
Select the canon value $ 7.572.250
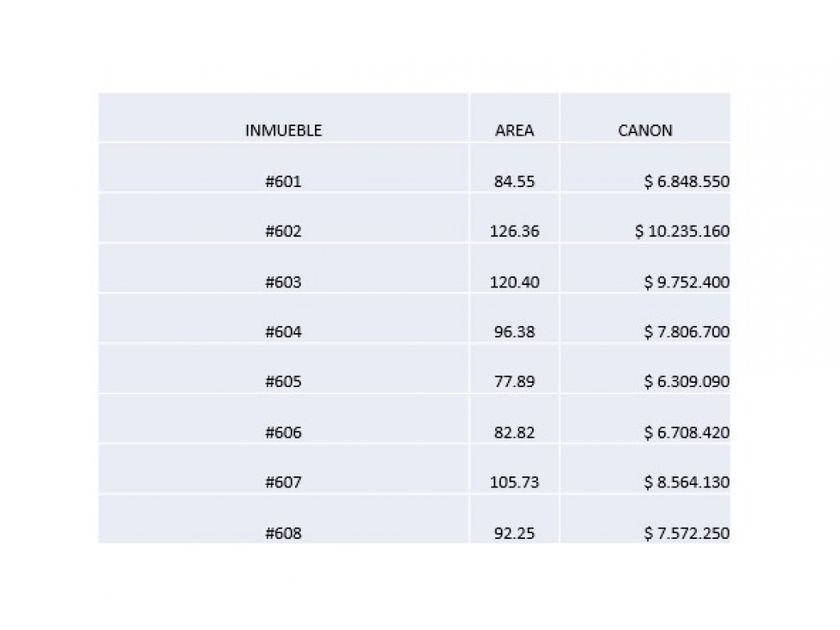click(686, 533)
